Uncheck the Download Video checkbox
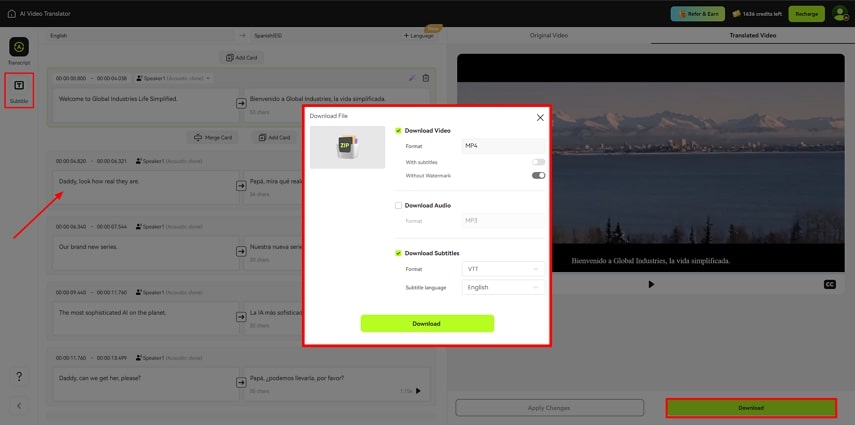 [398, 131]
